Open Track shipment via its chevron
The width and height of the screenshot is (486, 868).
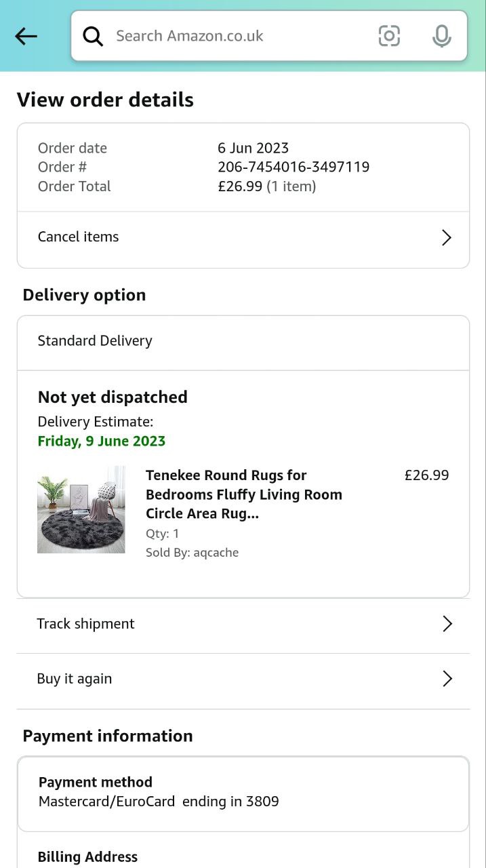pos(447,624)
